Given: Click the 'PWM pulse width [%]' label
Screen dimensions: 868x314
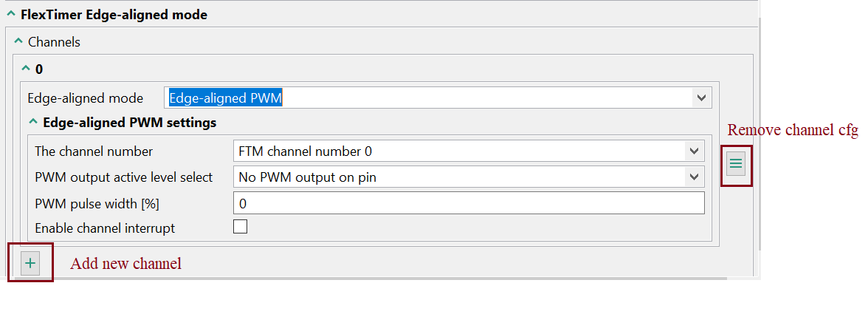Looking at the screenshot, I should pyautogui.click(x=97, y=203).
